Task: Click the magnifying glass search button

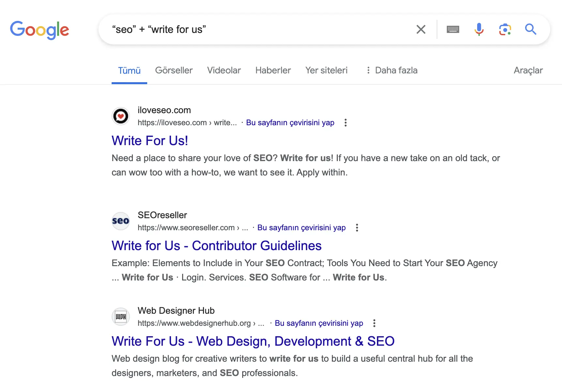Action: 531,29
